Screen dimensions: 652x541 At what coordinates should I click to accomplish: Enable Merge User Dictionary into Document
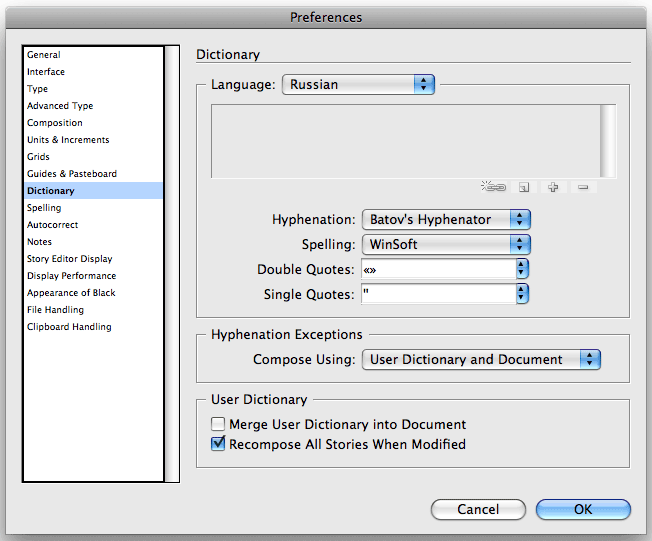(218, 425)
